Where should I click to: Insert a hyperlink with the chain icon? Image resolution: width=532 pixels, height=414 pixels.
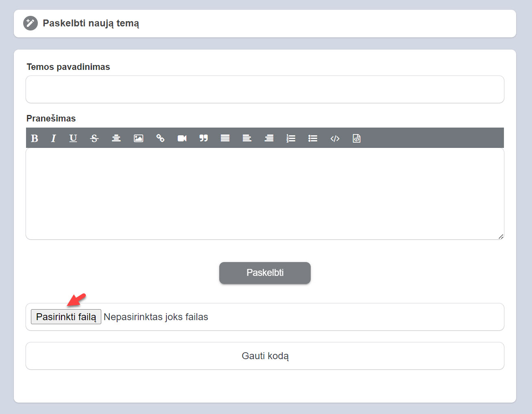(160, 139)
